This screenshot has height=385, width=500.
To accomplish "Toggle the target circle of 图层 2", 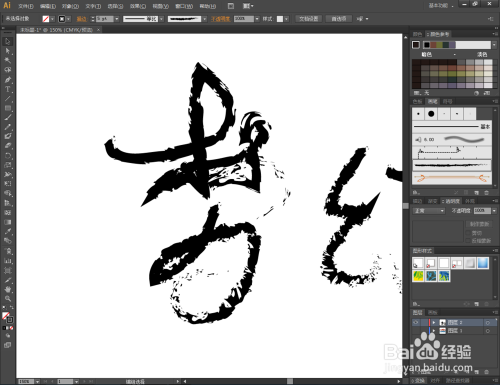I will [488, 323].
